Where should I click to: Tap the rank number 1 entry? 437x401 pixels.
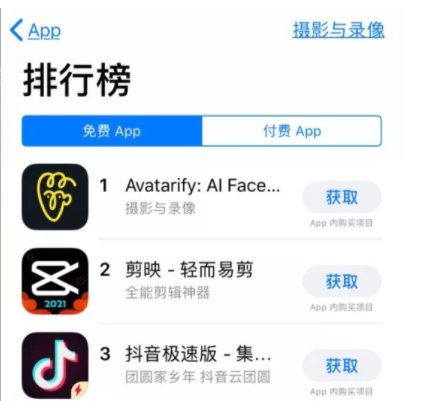click(104, 185)
